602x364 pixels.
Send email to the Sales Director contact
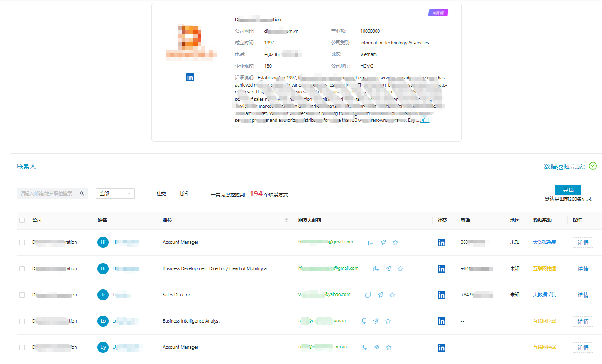380,295
